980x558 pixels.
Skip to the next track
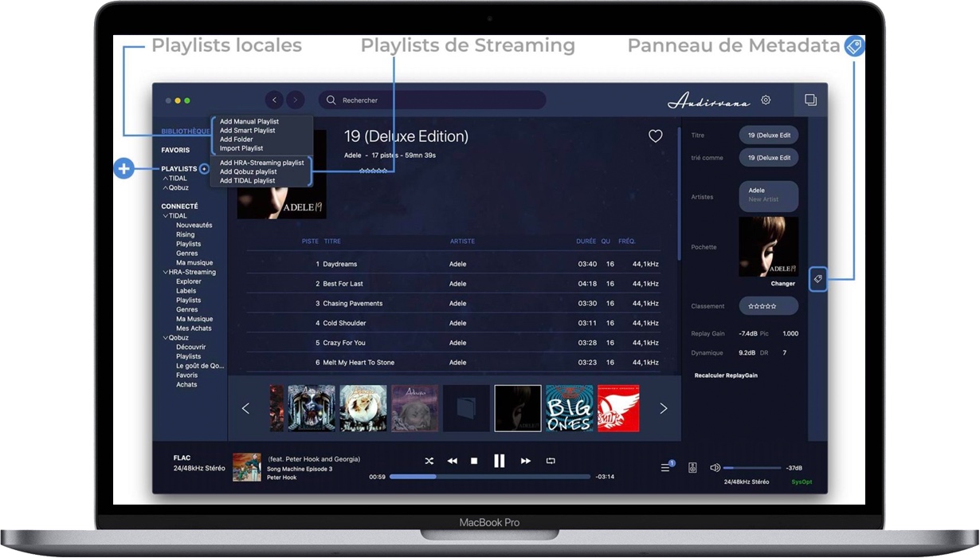[526, 461]
